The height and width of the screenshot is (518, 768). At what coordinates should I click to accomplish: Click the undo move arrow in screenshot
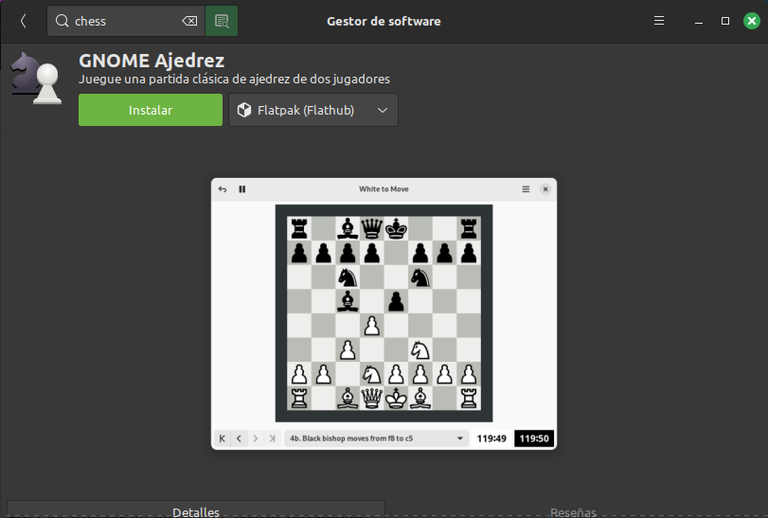point(222,189)
